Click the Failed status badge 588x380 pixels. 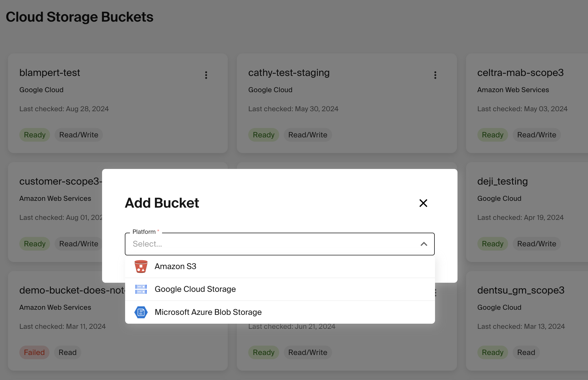34,352
